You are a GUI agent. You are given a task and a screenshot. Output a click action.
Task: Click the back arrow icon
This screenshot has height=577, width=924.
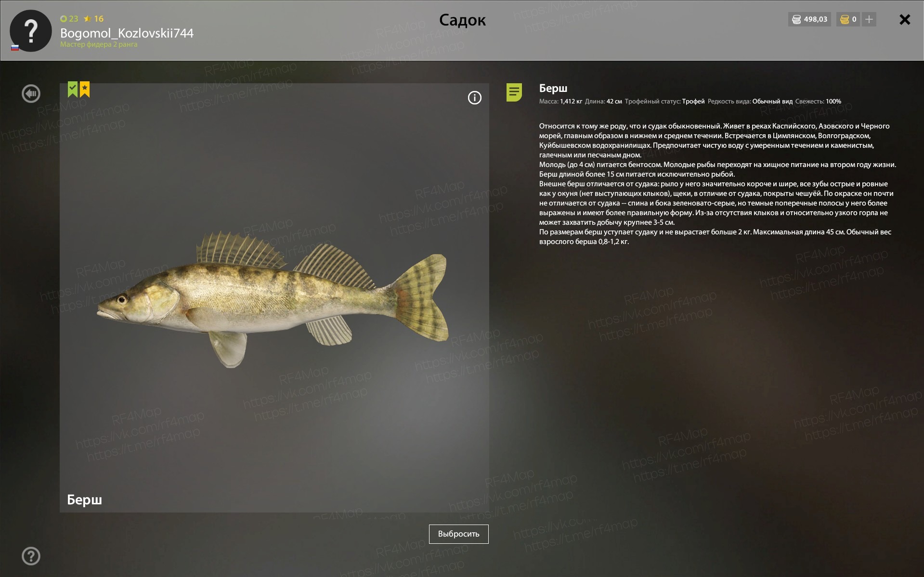pos(31,93)
